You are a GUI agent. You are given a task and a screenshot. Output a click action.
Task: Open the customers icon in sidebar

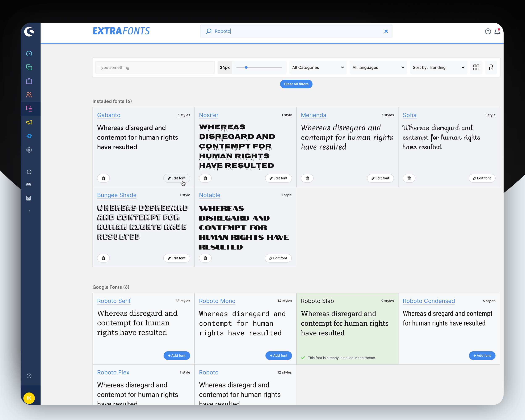tap(29, 95)
